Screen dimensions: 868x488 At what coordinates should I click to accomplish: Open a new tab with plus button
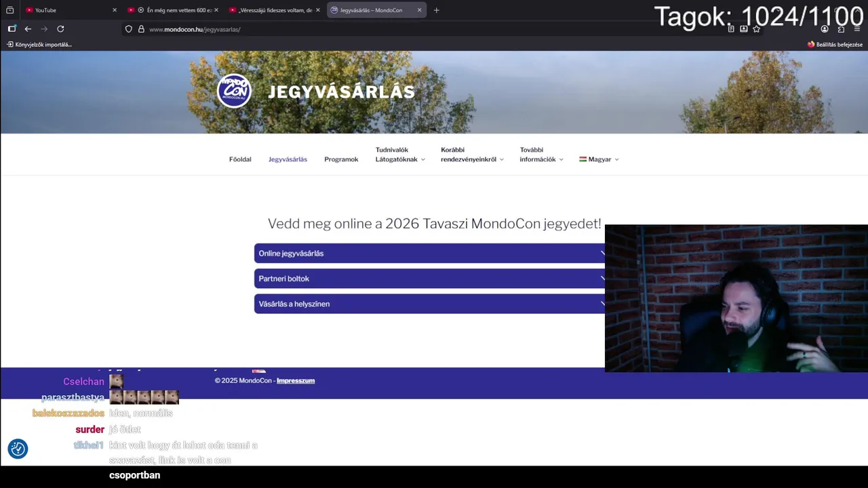click(436, 10)
